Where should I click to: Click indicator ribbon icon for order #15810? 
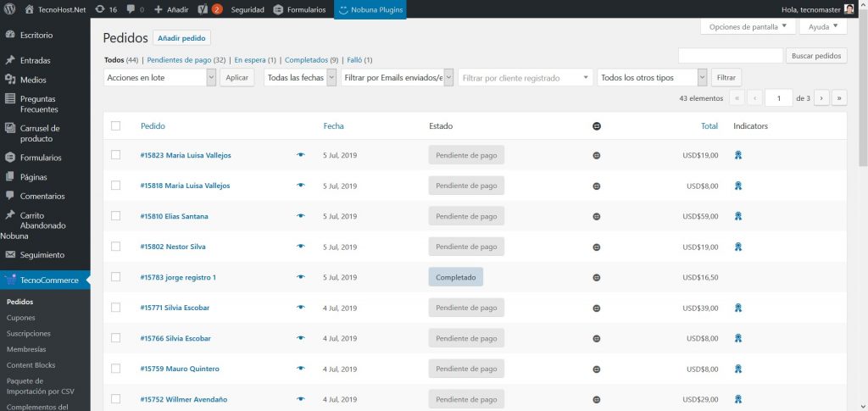(x=739, y=216)
